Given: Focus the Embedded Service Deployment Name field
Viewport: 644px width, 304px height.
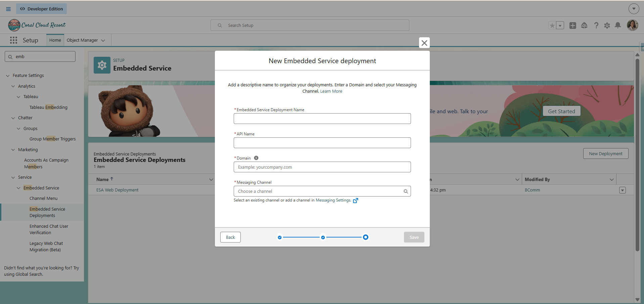Looking at the screenshot, I should [x=322, y=119].
